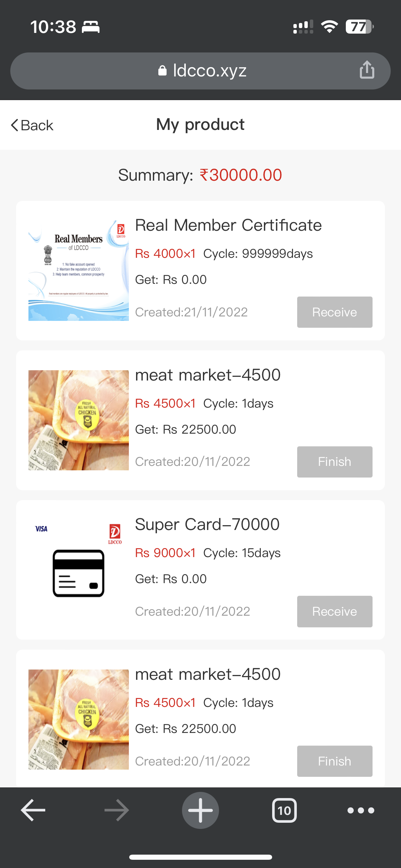Tap Receive for Super Card-70000
Image resolution: width=401 pixels, height=868 pixels.
tap(335, 612)
